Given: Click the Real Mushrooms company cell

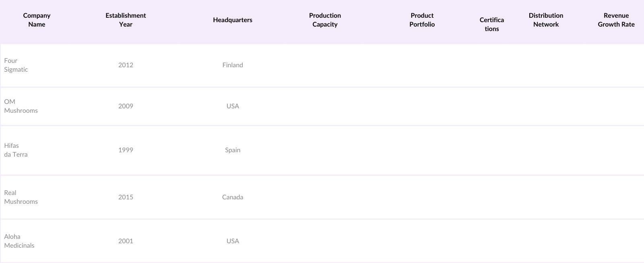Looking at the screenshot, I should click(x=21, y=197).
